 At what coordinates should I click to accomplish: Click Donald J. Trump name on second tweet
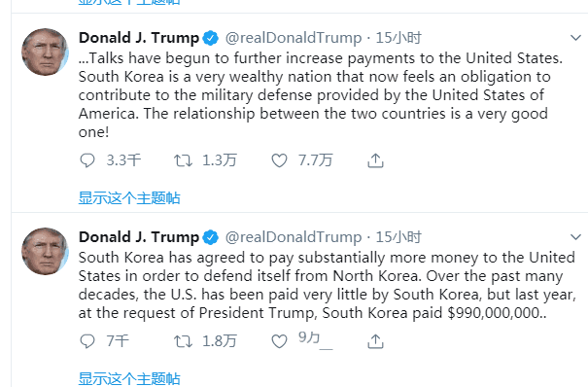click(x=139, y=237)
